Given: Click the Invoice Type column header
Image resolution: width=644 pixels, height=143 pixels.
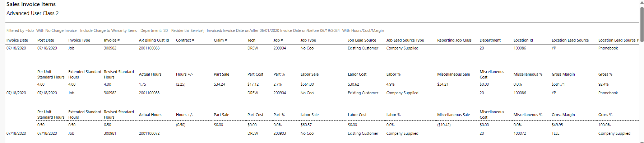Looking at the screenshot, I should [79, 40].
